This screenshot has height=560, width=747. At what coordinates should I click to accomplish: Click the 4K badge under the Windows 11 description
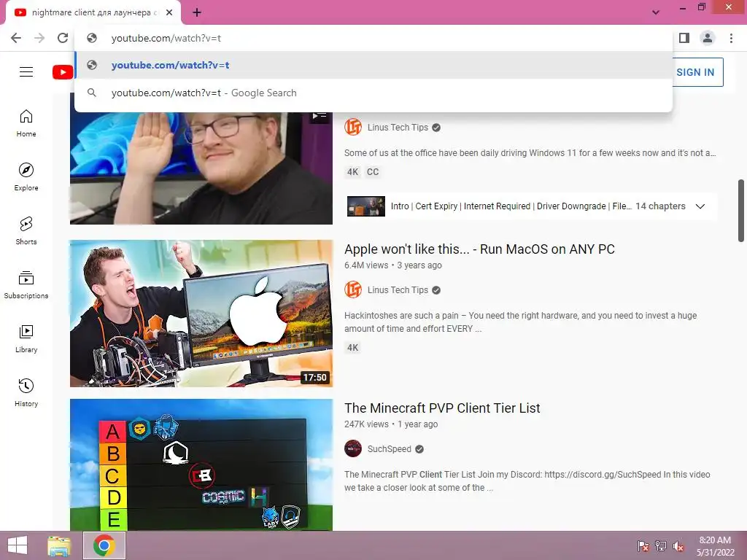pyautogui.click(x=352, y=172)
